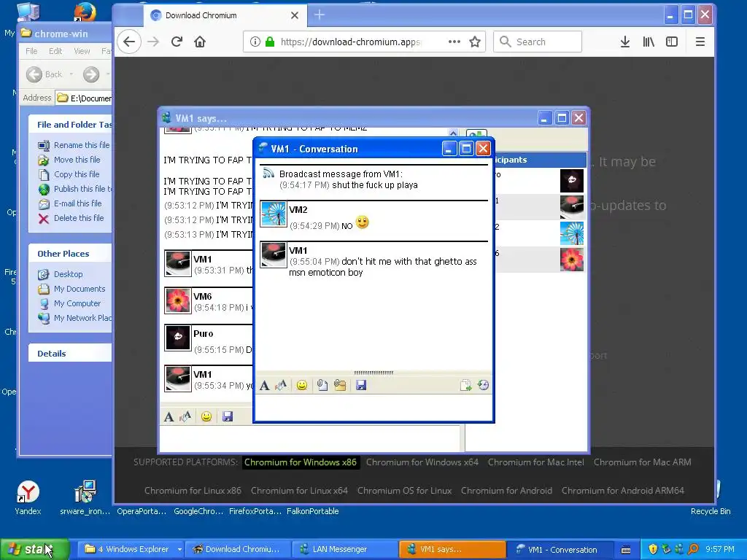Bookmark this page with the star icon
Image resolution: width=747 pixels, height=560 pixels.
pyautogui.click(x=474, y=42)
